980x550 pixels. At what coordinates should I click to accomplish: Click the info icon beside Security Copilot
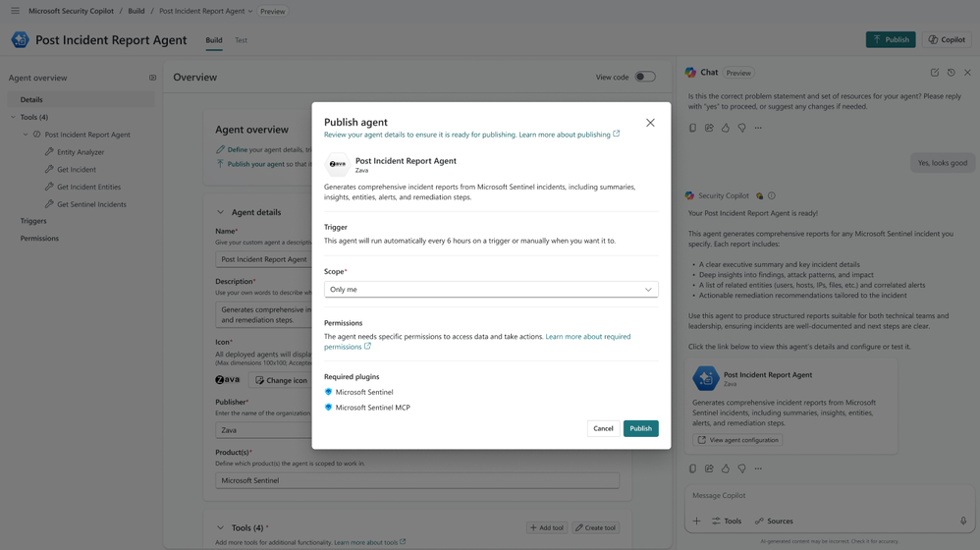click(772, 195)
